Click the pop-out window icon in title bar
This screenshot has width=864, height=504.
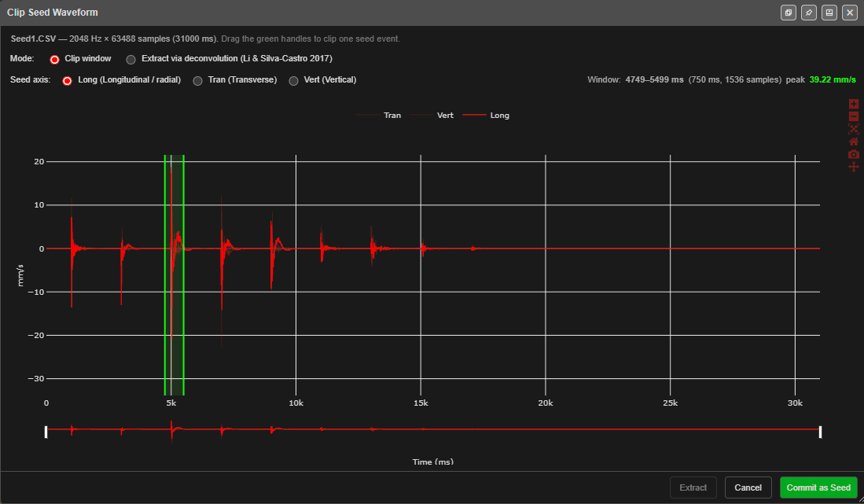point(789,12)
